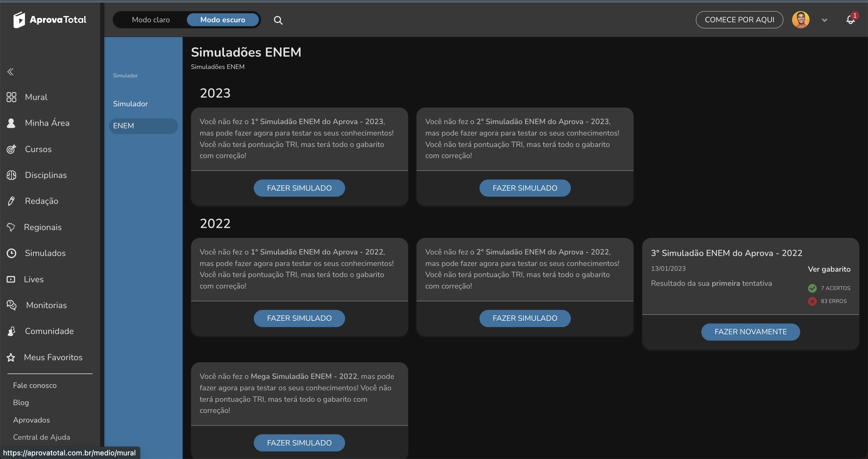Click the Minha Área person icon
This screenshot has width=868, height=459.
coord(11,123)
